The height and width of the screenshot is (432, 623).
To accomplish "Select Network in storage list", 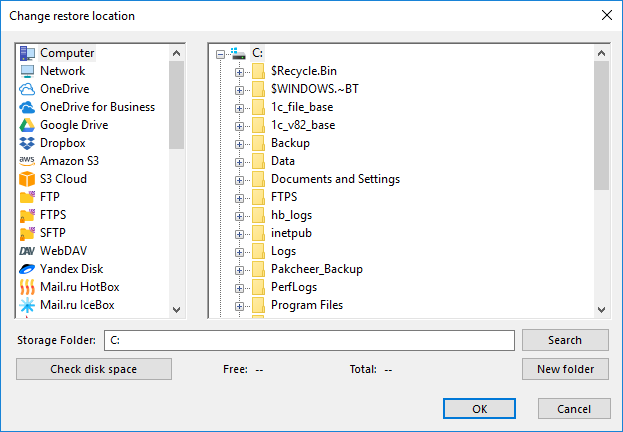I will [62, 71].
